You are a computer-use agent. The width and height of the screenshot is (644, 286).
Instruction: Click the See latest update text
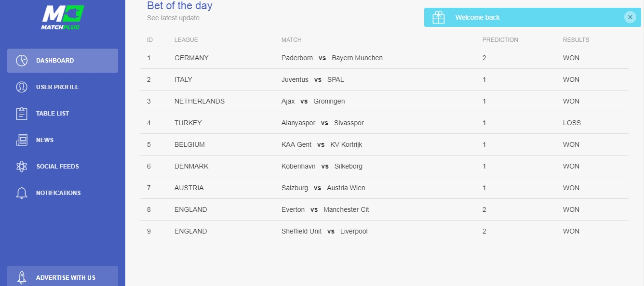tap(173, 18)
